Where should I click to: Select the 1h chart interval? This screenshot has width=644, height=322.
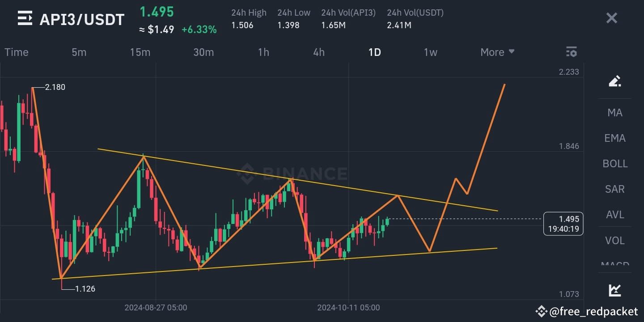[263, 52]
